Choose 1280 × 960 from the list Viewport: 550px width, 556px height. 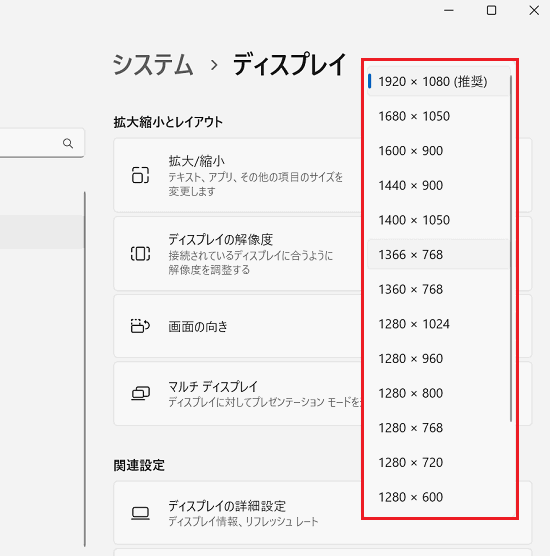tap(439, 358)
